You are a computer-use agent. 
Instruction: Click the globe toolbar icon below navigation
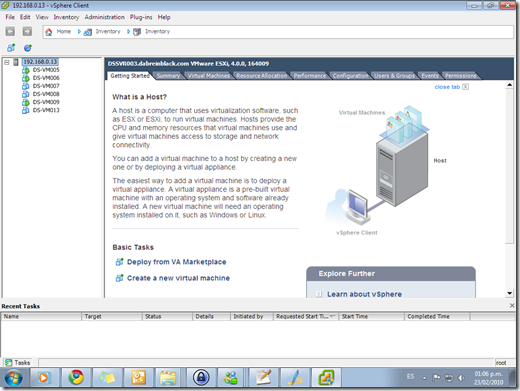28,48
